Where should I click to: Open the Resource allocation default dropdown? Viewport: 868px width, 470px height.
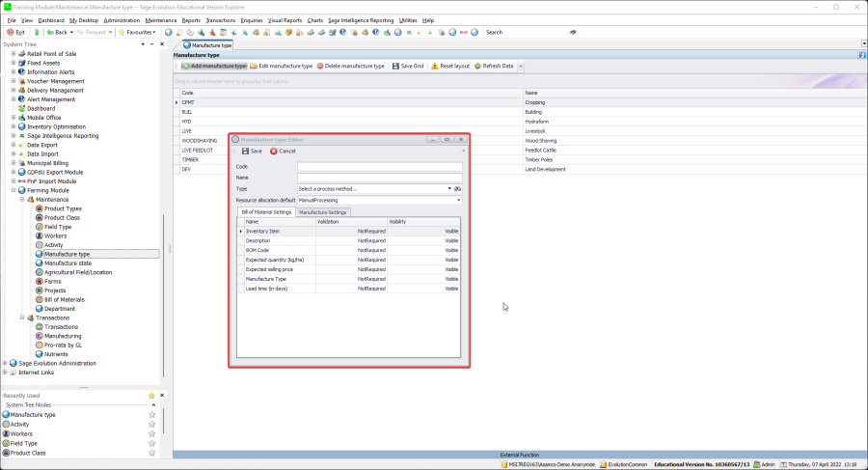click(x=459, y=200)
